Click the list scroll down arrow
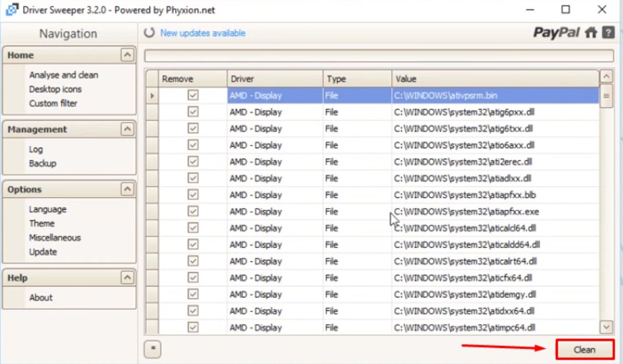Image resolution: width=623 pixels, height=364 pixels. 606,327
